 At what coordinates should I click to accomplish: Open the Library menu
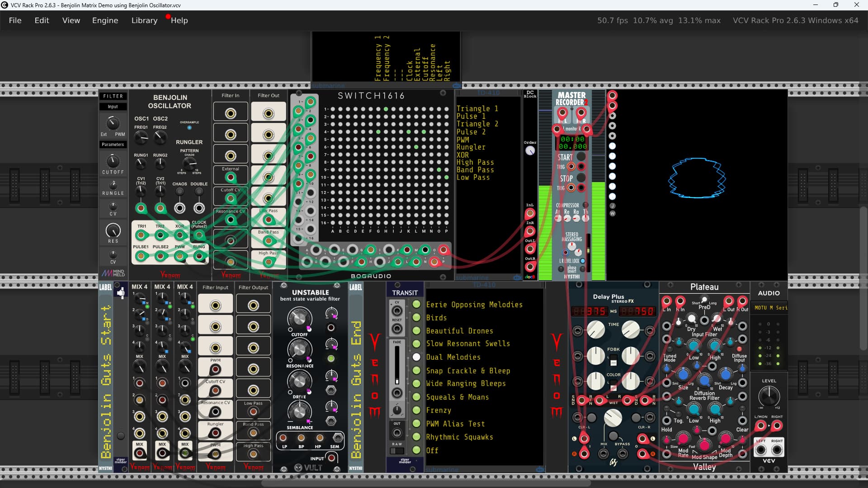(x=144, y=20)
